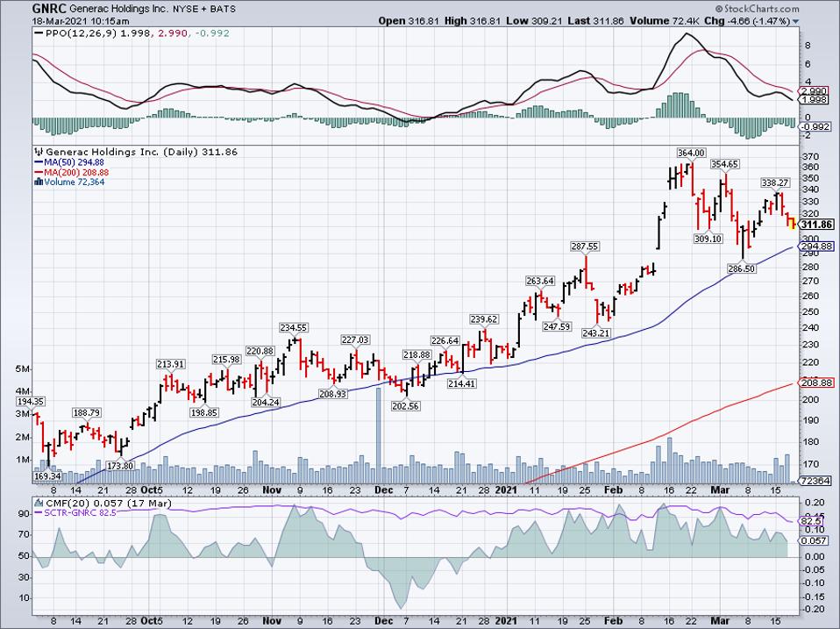Click the 214.41 low price label
Screen dimensions: 840x629
click(x=461, y=383)
